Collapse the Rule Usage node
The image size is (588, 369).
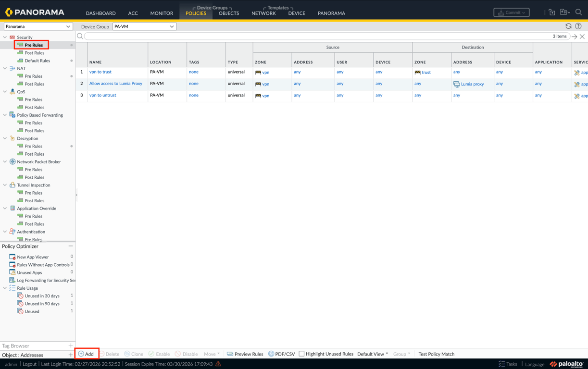pos(5,288)
